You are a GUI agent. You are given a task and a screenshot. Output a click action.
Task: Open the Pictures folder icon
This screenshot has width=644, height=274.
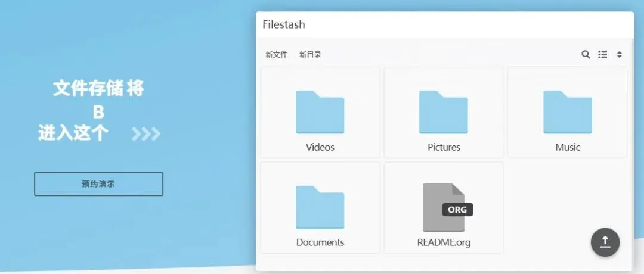click(444, 112)
